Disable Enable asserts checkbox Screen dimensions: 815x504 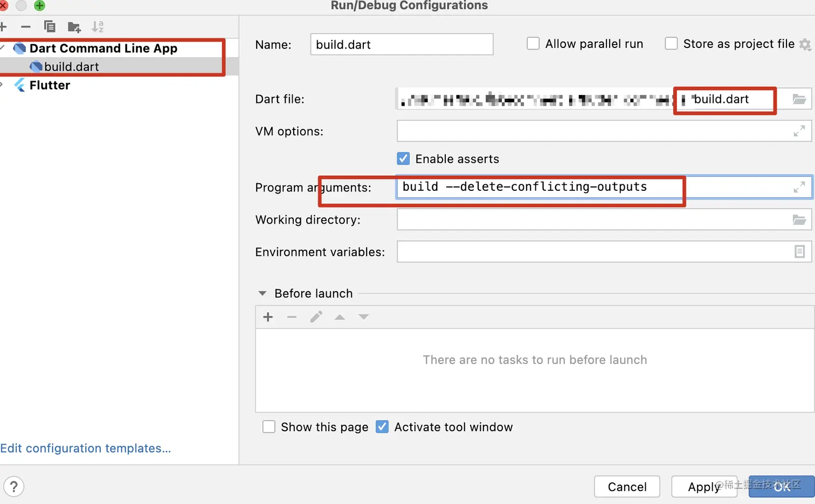(x=403, y=158)
